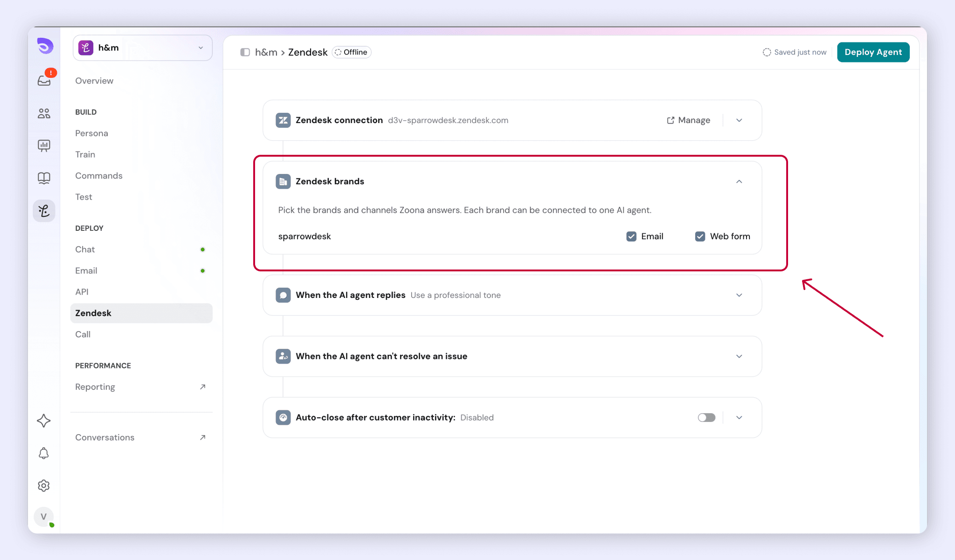Collapse the Zendesk brands section
Screen dimensions: 955x560
coord(739,181)
